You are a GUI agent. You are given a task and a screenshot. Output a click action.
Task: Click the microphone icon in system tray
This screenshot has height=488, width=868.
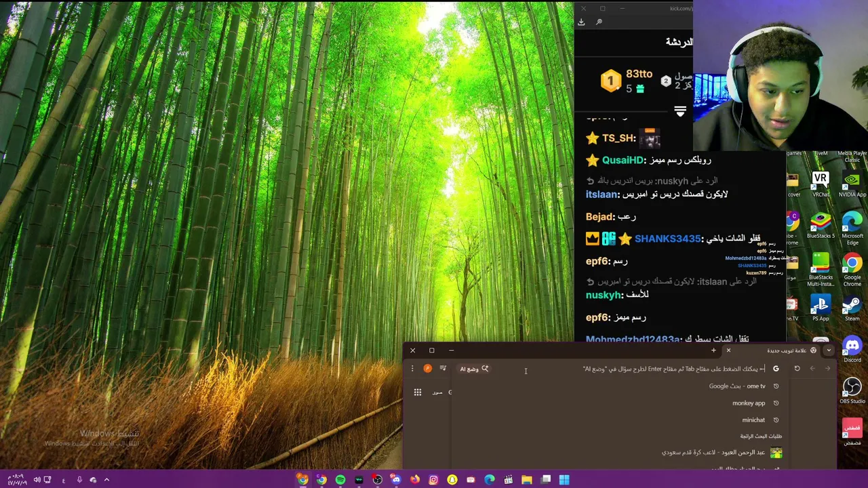79,480
